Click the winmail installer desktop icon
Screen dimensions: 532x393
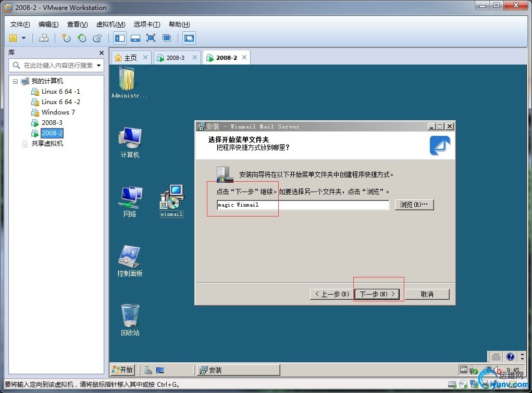coord(171,201)
